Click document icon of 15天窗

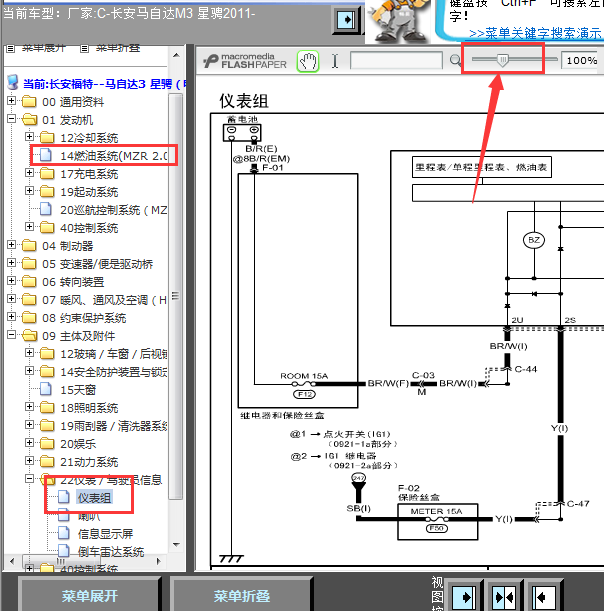click(x=46, y=389)
